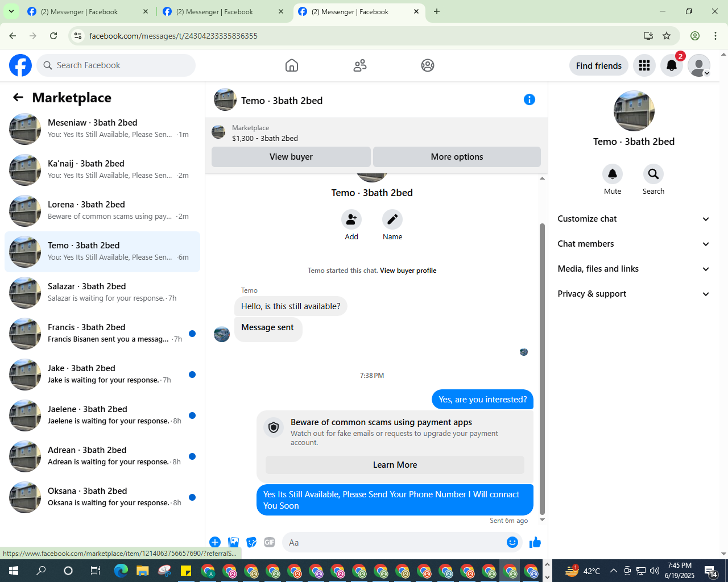Send a thumbs-up like
This screenshot has width=728, height=582.
(x=535, y=542)
